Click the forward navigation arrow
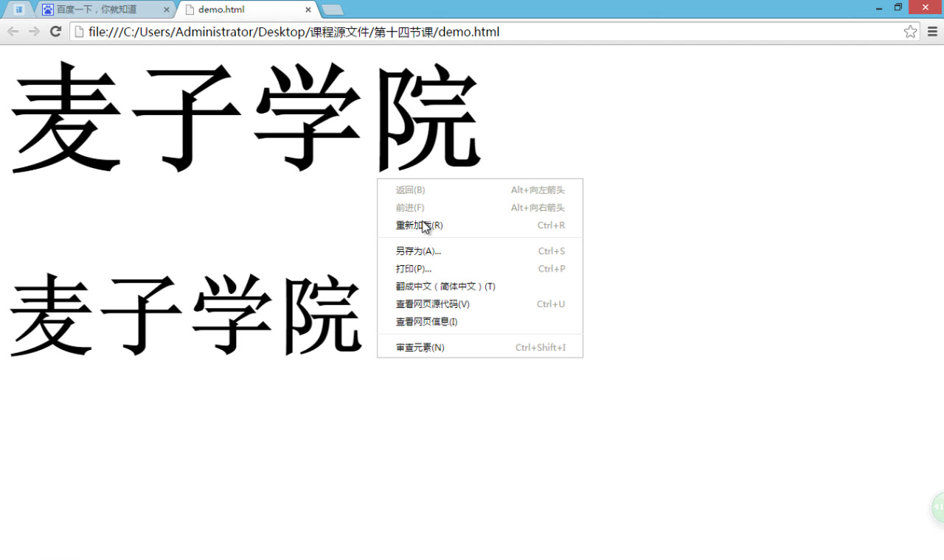944x560 pixels. 33,32
